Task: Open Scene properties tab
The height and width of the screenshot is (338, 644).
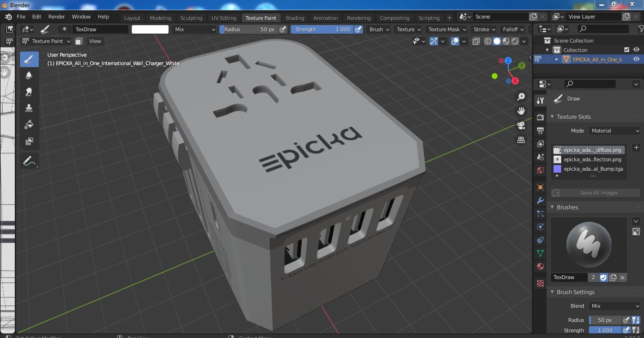Action: [x=540, y=157]
